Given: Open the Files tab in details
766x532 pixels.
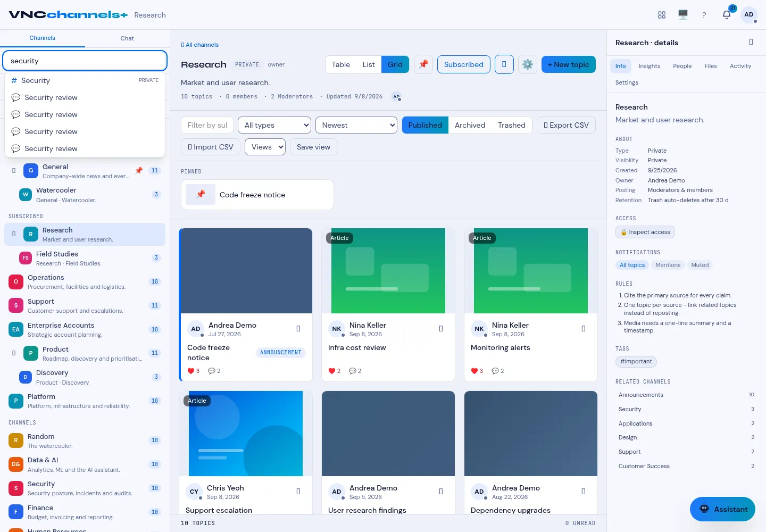Looking at the screenshot, I should pos(711,66).
